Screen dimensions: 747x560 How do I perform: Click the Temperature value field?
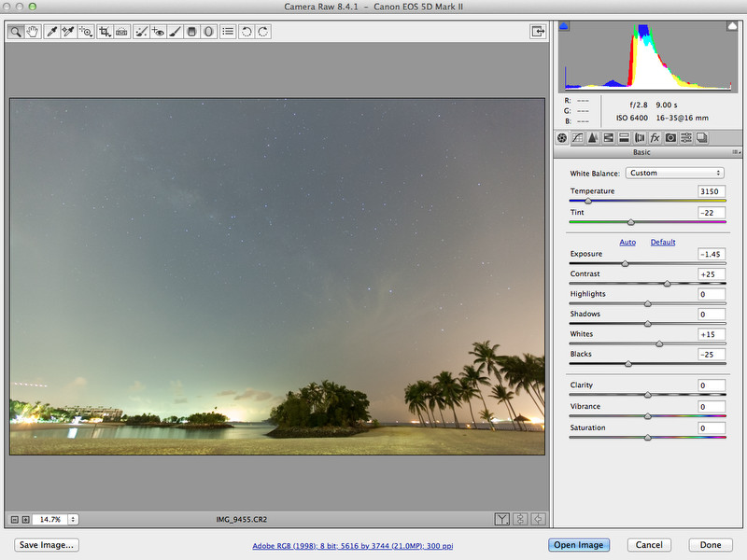[x=712, y=191]
